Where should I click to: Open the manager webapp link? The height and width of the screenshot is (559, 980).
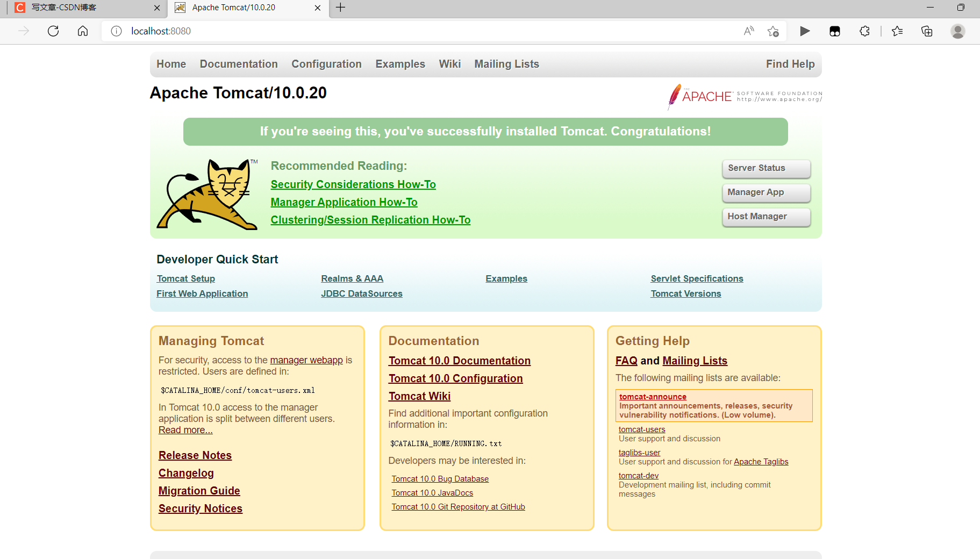click(x=306, y=360)
